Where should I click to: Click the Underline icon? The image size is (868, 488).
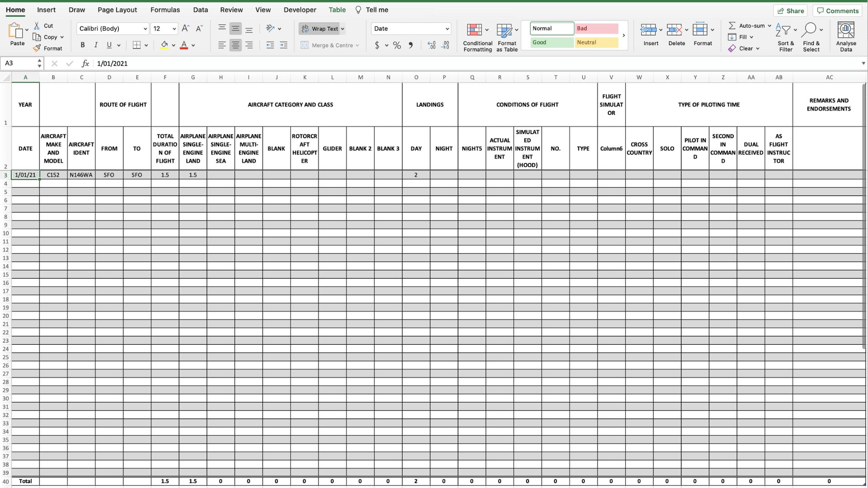(x=108, y=45)
